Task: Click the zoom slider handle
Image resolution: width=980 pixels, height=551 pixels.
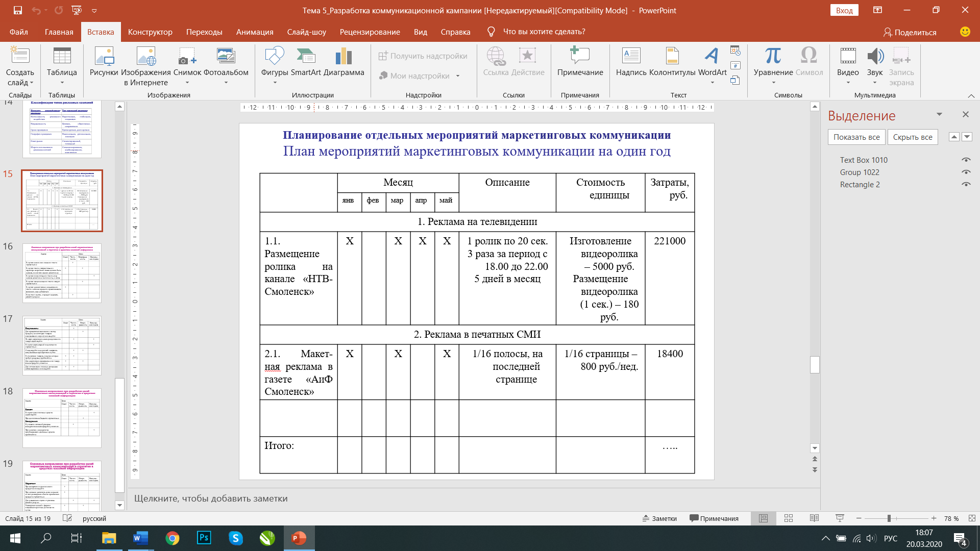Action: click(x=889, y=518)
